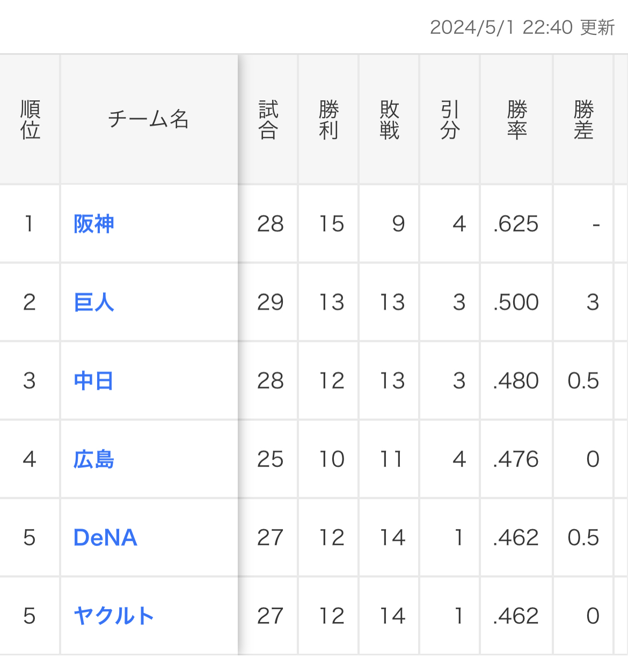This screenshot has width=628, height=672.
Task: Select the 勝利 column header
Action: [328, 119]
